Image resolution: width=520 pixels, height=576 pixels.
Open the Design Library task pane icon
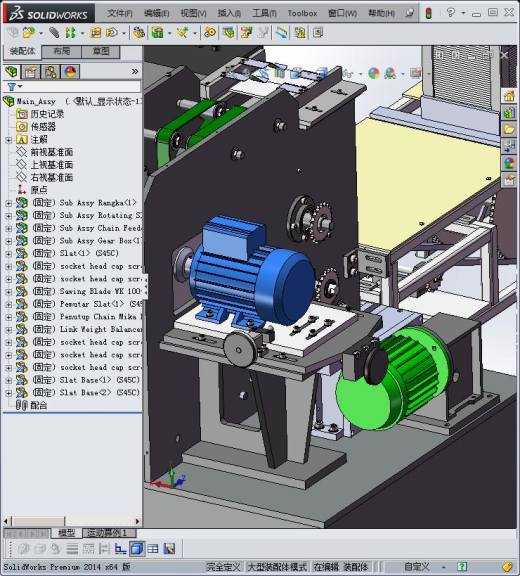[509, 112]
